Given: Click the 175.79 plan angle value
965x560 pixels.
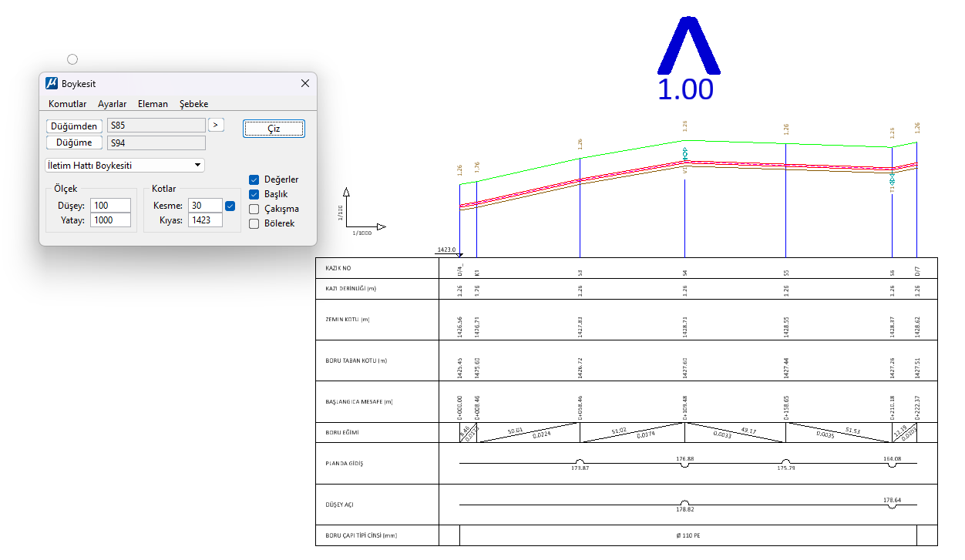Looking at the screenshot, I should click(786, 468).
